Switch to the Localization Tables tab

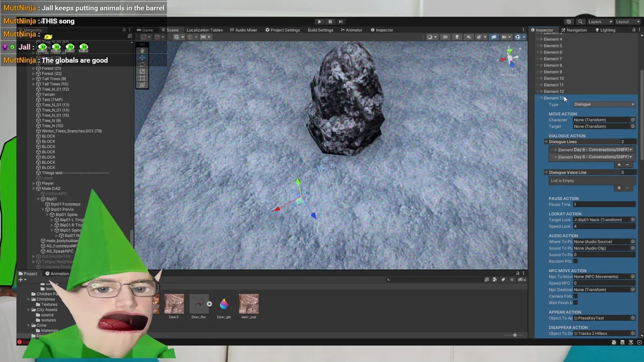click(x=204, y=30)
